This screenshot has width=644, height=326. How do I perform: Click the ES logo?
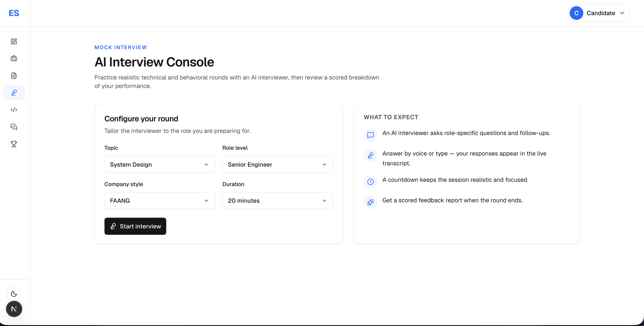point(14,13)
